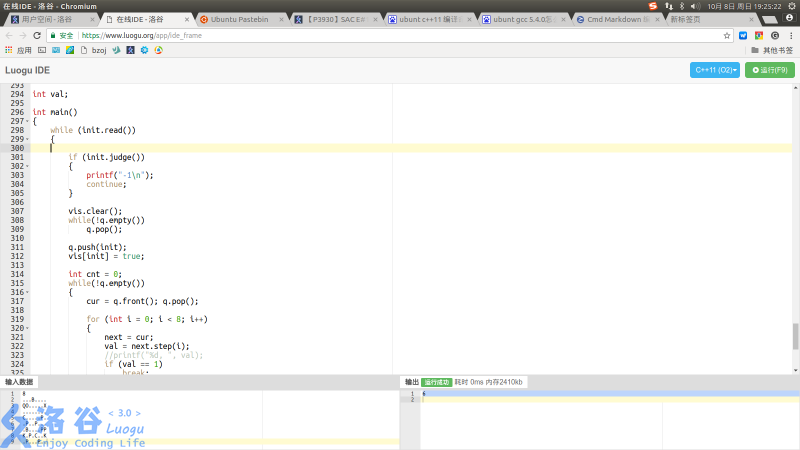Click the Luogu IDE title link
This screenshot has width=800, height=450.
pos(28,71)
